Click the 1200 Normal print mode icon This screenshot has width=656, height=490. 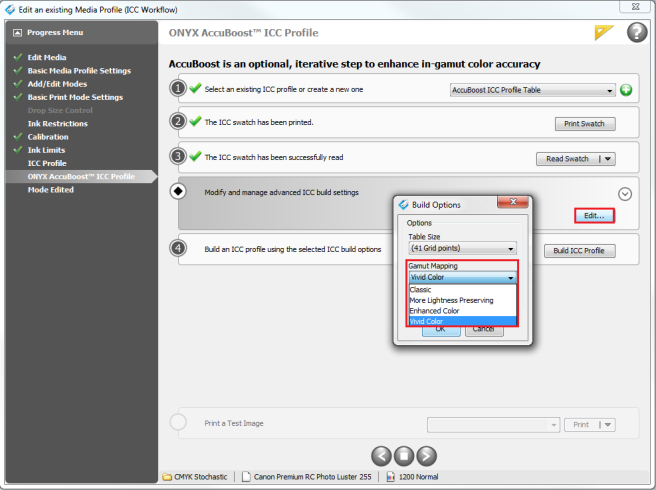390,477
